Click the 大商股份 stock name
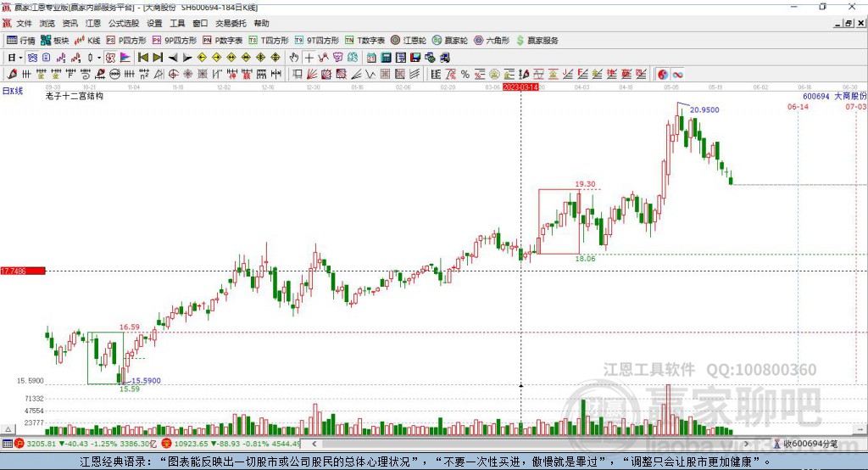Viewport: 868px width, 470px height. pos(851,97)
